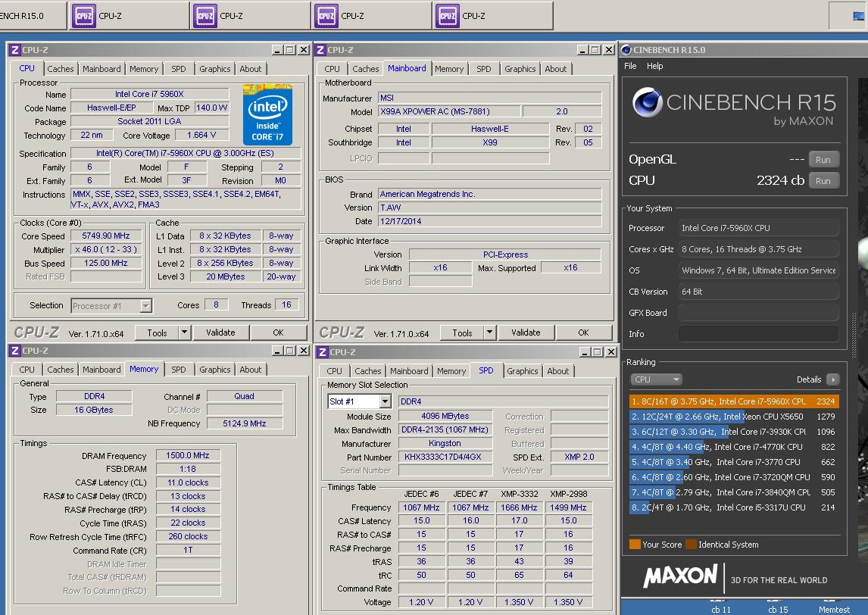Open the Slot #1 memory slot dropdown
The height and width of the screenshot is (615, 868).
pos(386,401)
